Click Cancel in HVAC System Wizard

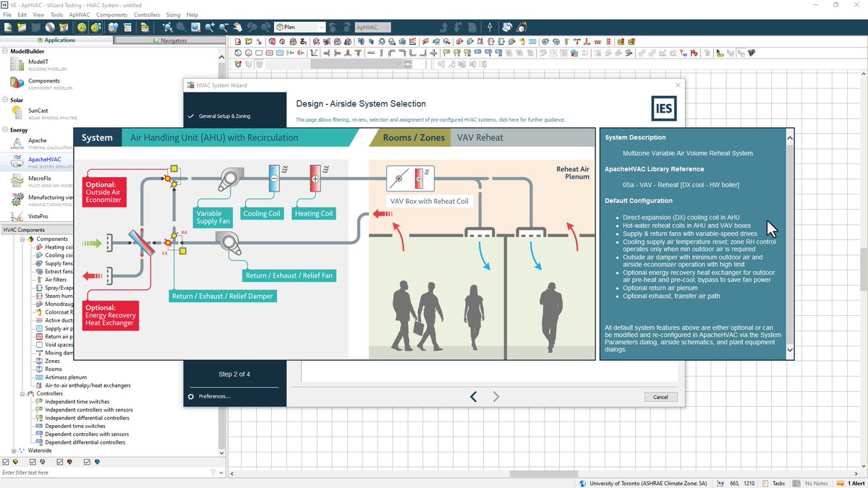coord(660,397)
